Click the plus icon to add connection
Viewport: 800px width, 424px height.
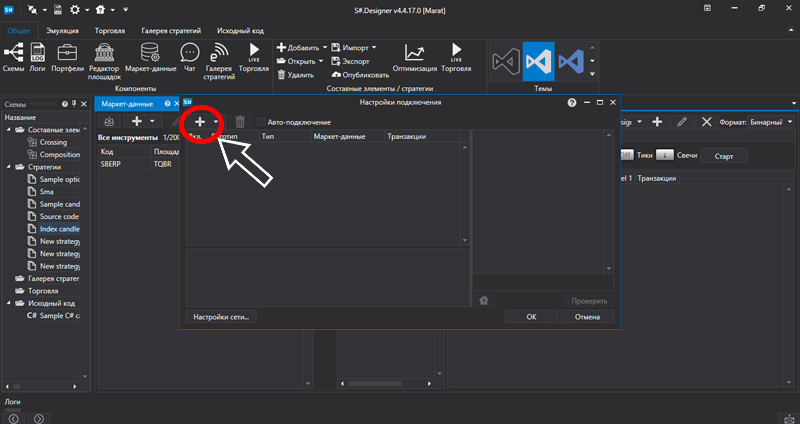tap(199, 121)
